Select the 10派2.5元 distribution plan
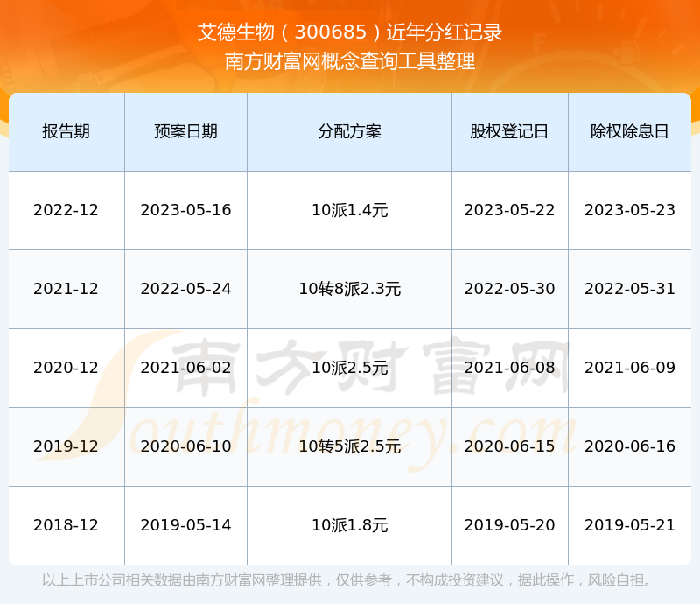Screen dimensions: 700x604 [x=349, y=368]
